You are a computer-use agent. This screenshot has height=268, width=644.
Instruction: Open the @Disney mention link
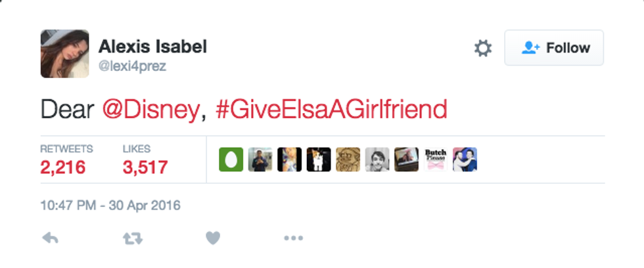tap(150, 108)
